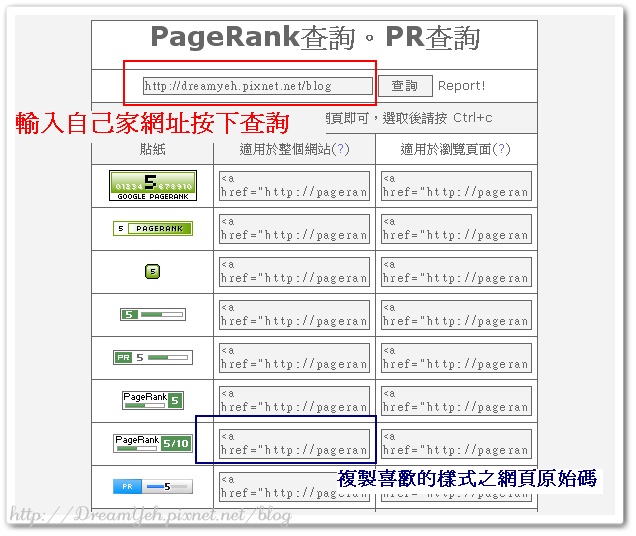Select the large Google PageRank 5 badge
This screenshot has height=536, width=636.
(x=153, y=185)
